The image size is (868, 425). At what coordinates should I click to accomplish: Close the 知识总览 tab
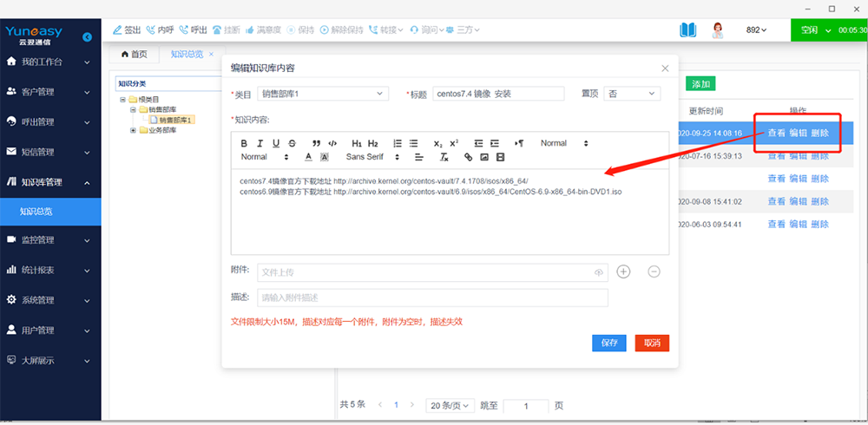[212, 55]
